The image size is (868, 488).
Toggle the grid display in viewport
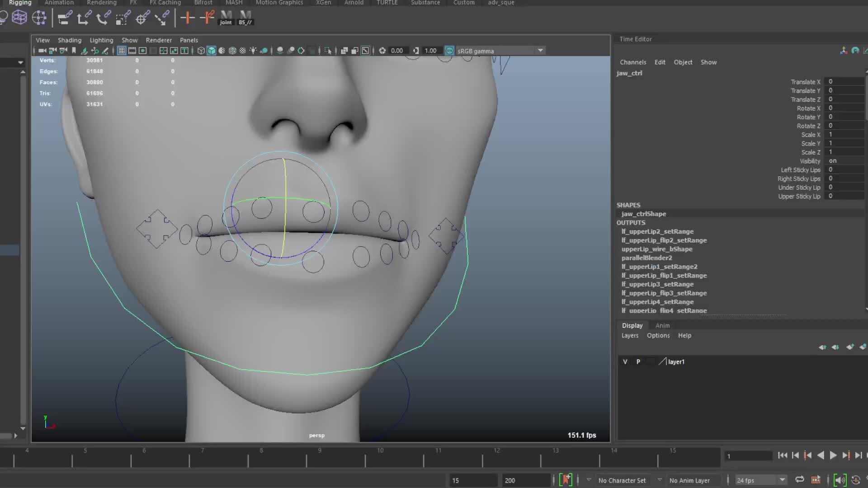(122, 51)
